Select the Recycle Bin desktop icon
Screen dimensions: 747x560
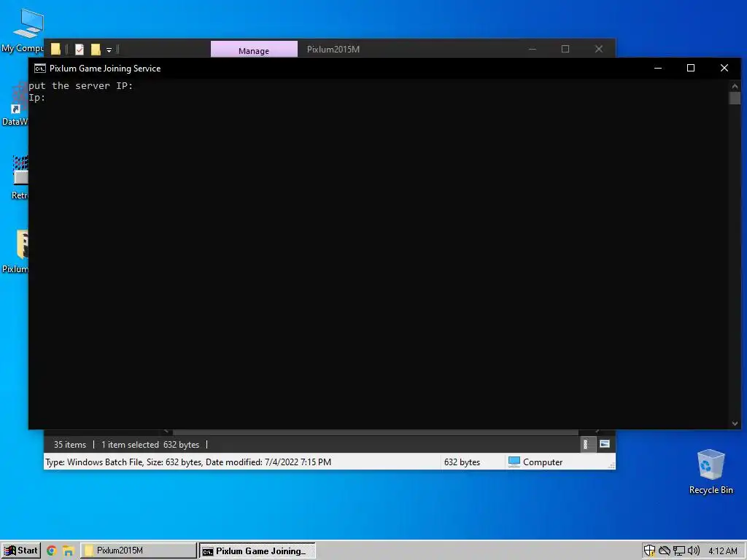point(711,472)
